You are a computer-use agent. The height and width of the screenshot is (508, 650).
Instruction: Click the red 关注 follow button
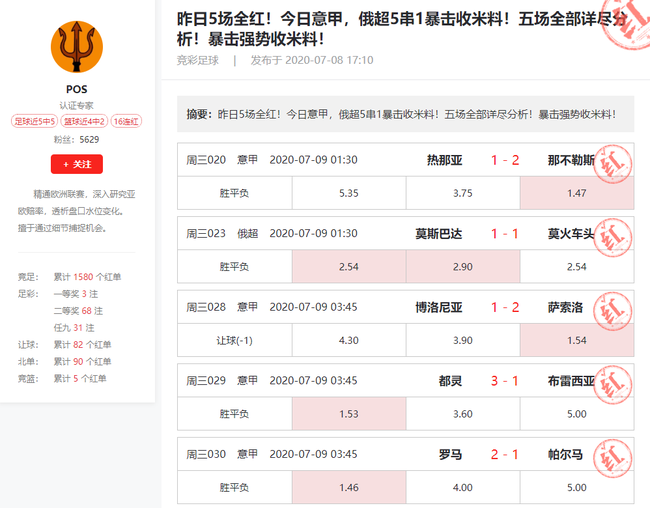[77, 164]
